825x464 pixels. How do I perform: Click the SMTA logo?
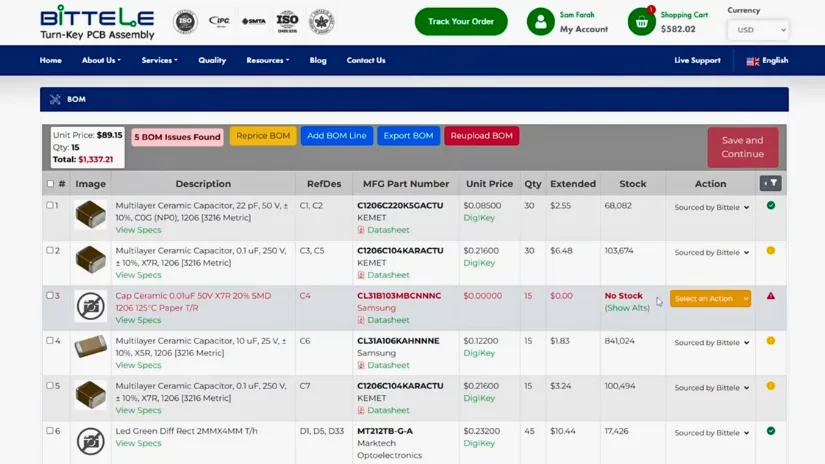(254, 21)
